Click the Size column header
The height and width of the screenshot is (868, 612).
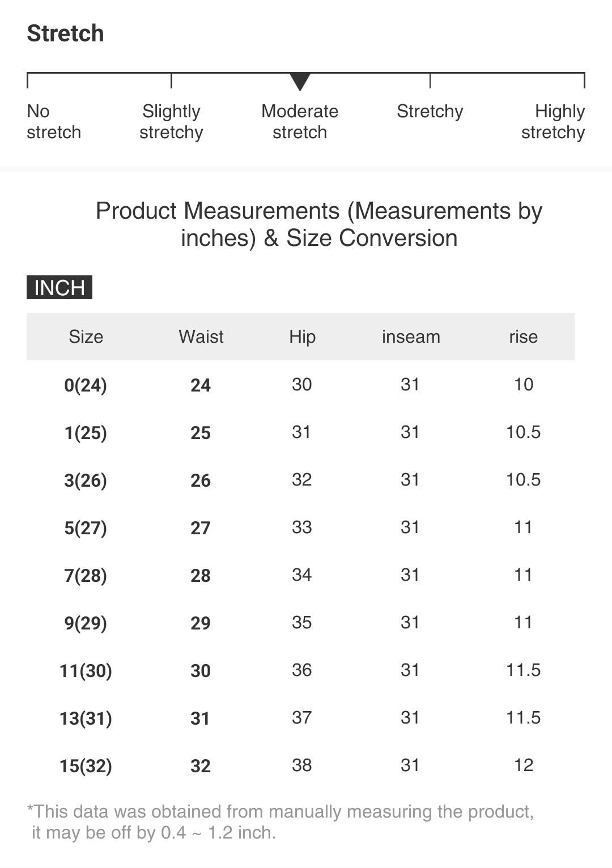coord(86,337)
